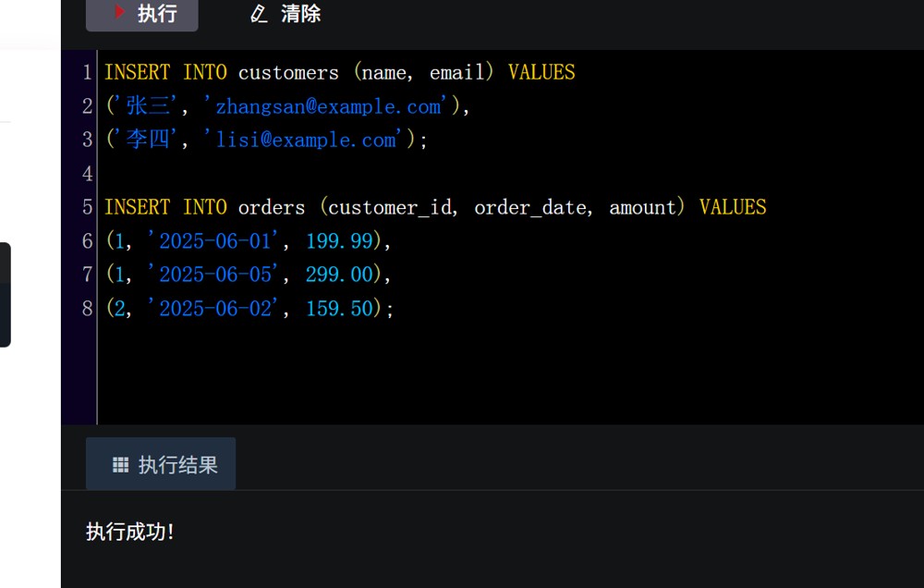Image resolution: width=924 pixels, height=588 pixels.
Task: Click line number 5 in the gutter
Action: (x=87, y=207)
